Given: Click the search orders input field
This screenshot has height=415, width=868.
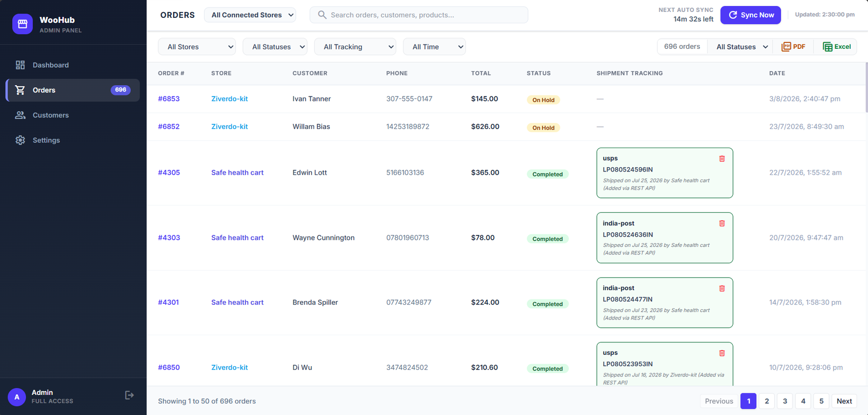Looking at the screenshot, I should 419,15.
